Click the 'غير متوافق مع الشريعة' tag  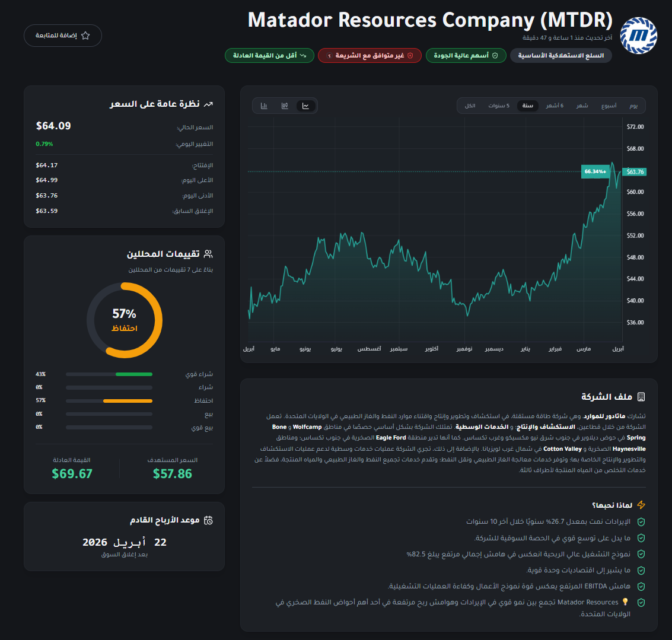(x=370, y=56)
